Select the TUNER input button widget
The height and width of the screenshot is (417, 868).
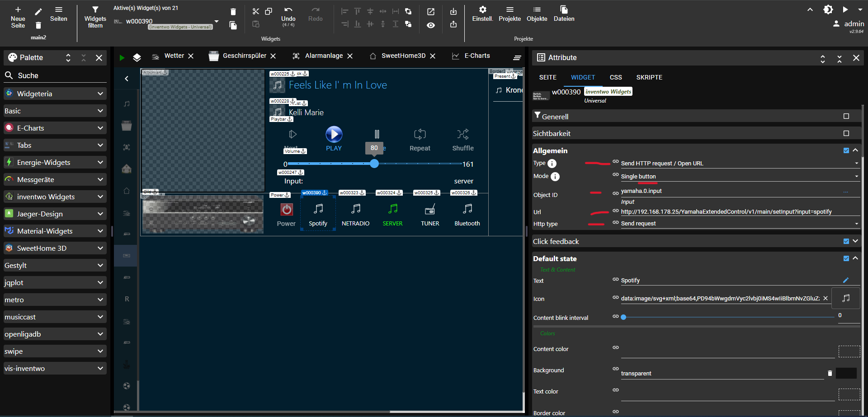point(430,214)
